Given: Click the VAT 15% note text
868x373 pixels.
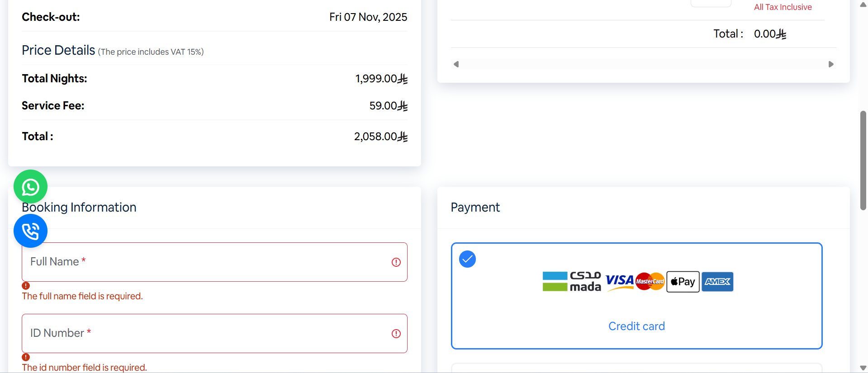Looking at the screenshot, I should pos(151,52).
